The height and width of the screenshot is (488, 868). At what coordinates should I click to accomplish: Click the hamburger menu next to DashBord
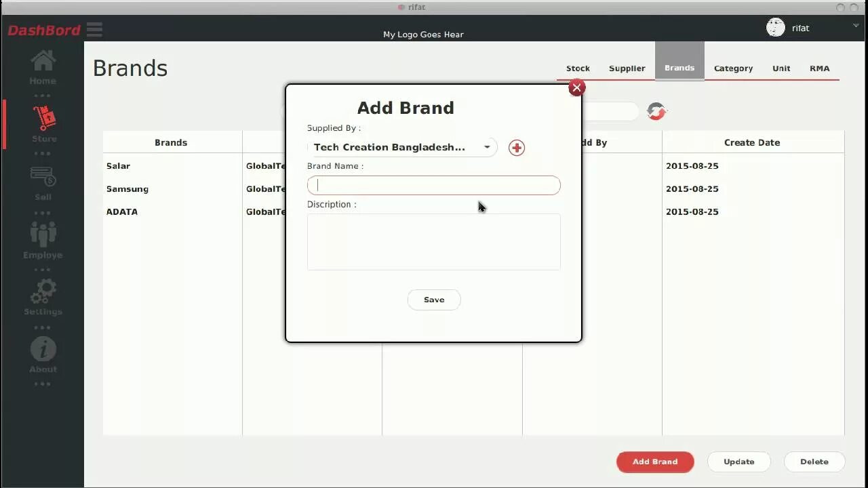[94, 29]
